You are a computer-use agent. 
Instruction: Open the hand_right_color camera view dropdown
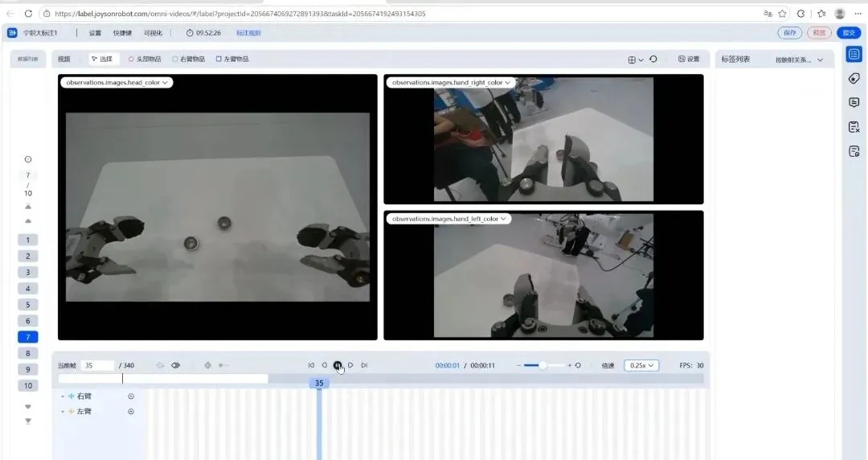(451, 83)
